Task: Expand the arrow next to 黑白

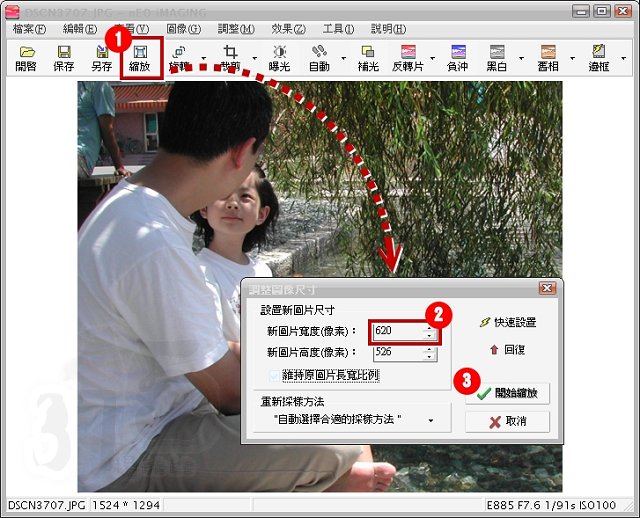Action: point(521,58)
